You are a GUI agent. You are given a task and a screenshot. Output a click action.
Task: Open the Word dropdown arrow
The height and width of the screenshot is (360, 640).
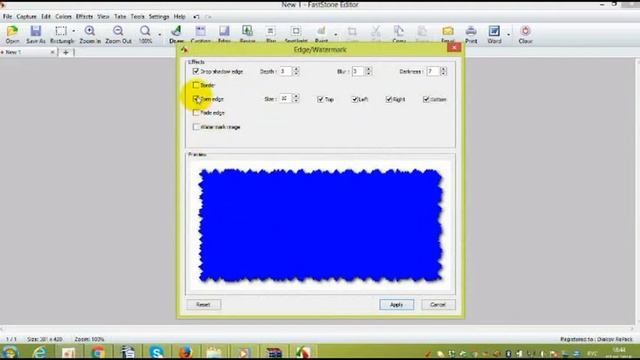(x=509, y=34)
